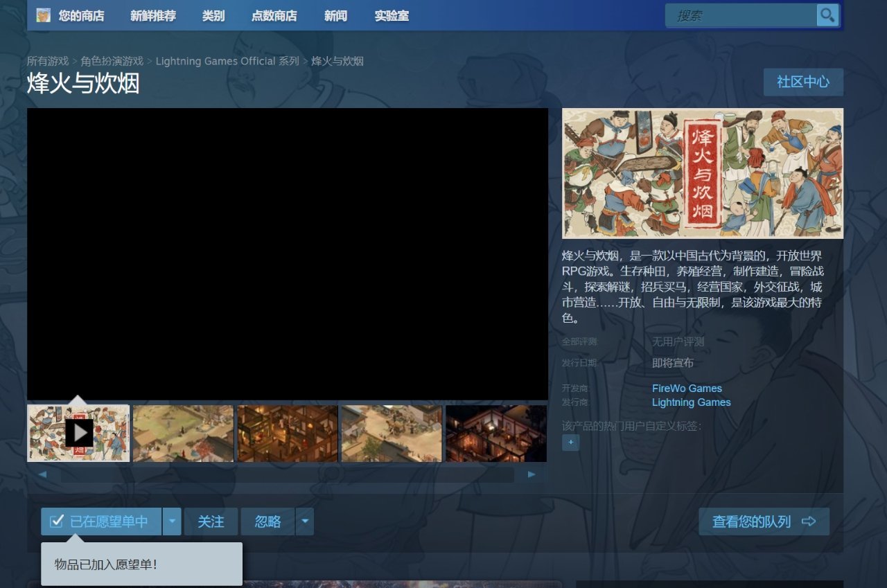Expand the 忽略 options dropdown arrow
Viewport: 887px width, 588px height.
(305, 522)
